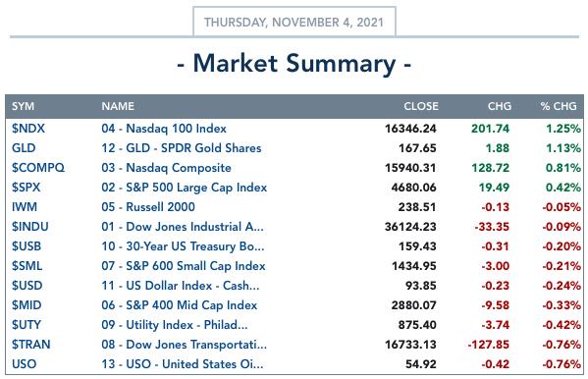588x379 pixels.
Task: Open Nasdaq 100 Index name link
Action: 164,129
